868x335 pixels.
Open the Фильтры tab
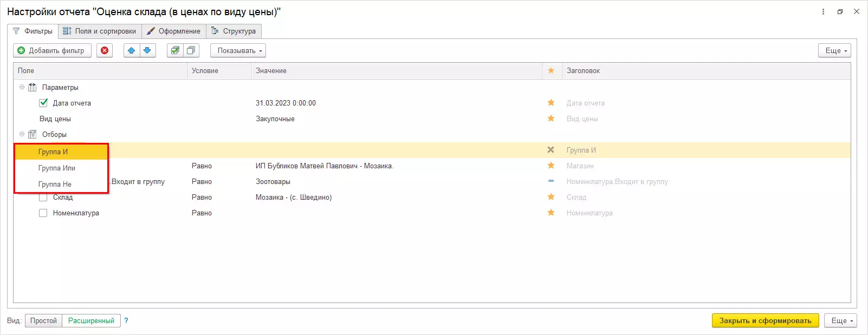click(33, 31)
